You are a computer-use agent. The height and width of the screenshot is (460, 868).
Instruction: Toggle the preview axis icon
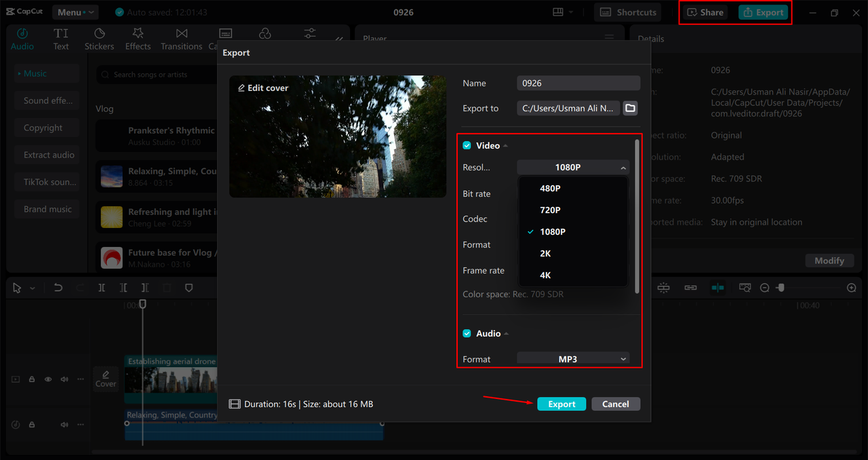pyautogui.click(x=717, y=288)
